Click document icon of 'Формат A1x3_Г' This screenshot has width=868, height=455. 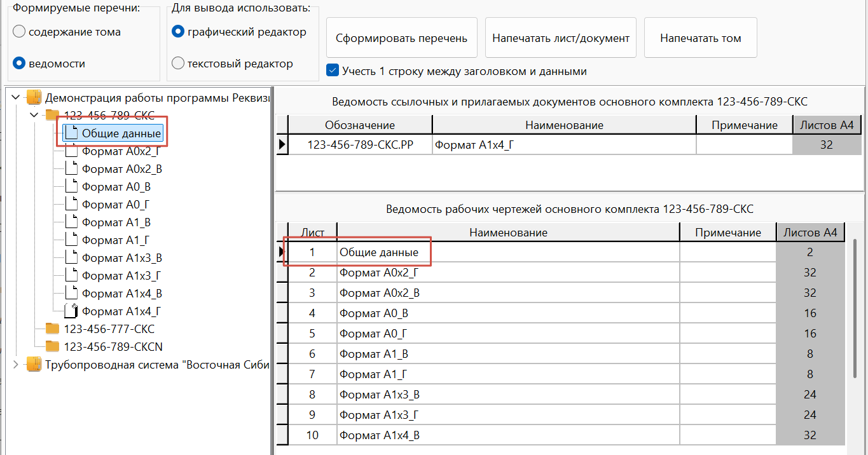(72, 276)
